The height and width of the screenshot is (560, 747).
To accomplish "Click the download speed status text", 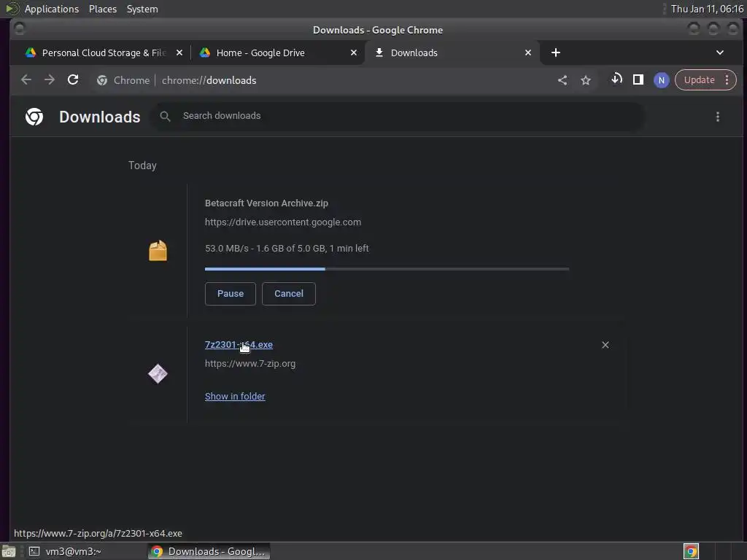I will pos(287,249).
